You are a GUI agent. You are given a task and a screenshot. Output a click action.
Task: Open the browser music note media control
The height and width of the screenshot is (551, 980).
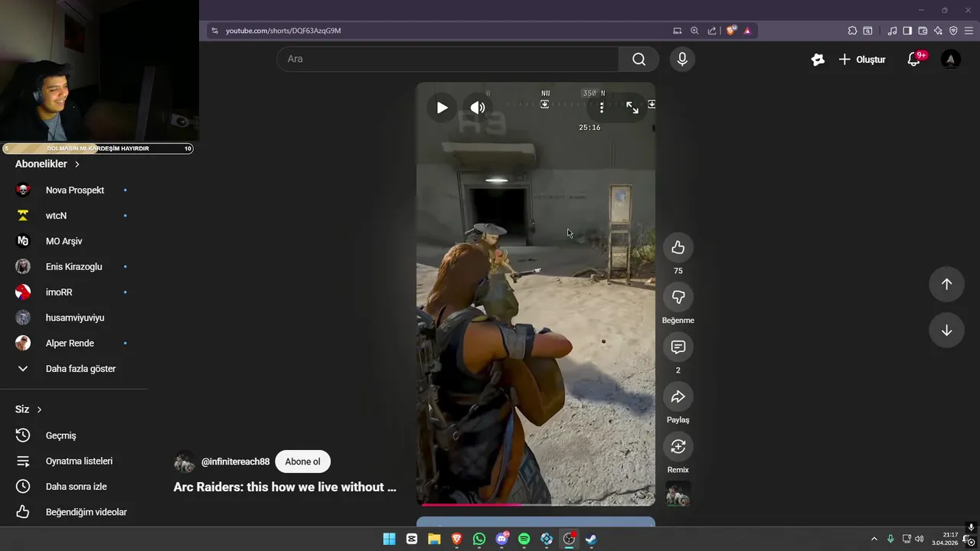892,31
